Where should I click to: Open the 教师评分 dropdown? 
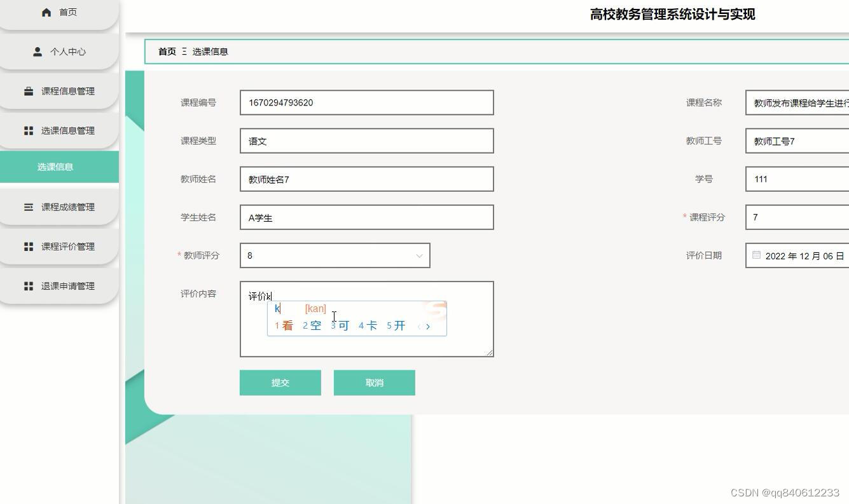coord(419,255)
